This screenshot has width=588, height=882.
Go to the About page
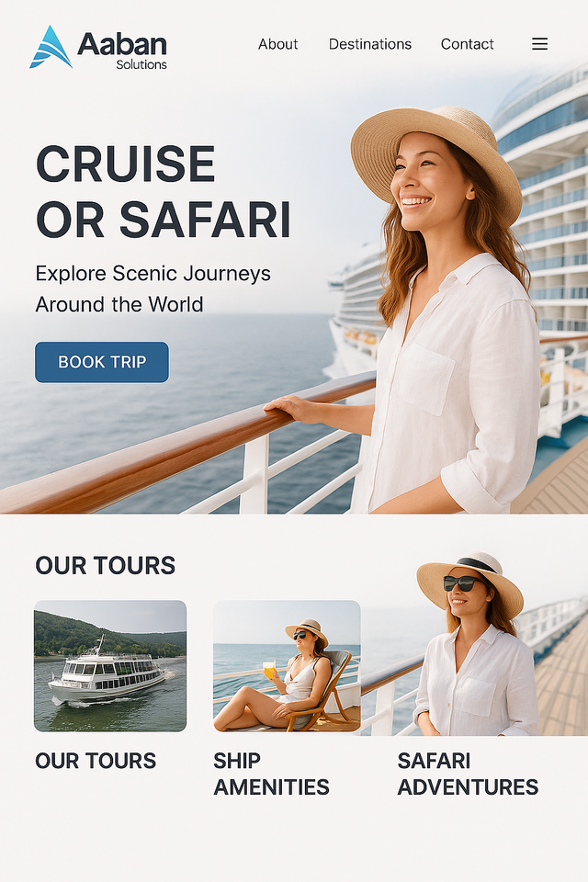click(278, 44)
